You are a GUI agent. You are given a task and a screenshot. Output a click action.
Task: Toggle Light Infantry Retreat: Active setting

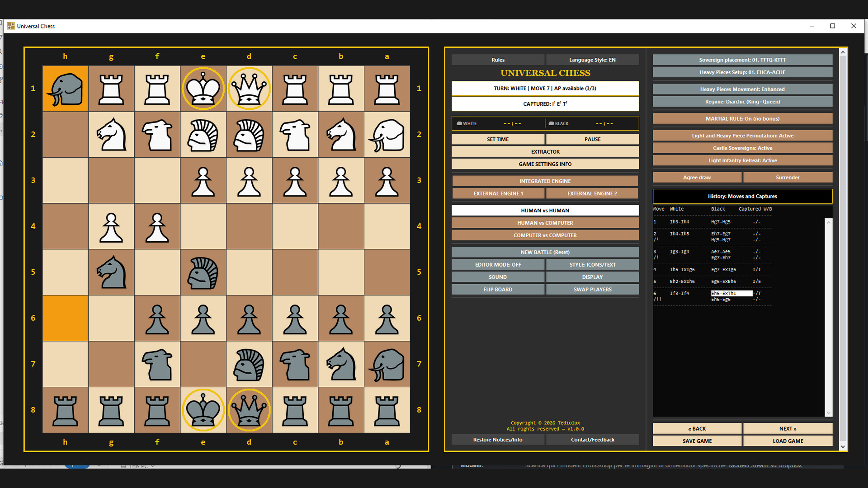click(742, 160)
